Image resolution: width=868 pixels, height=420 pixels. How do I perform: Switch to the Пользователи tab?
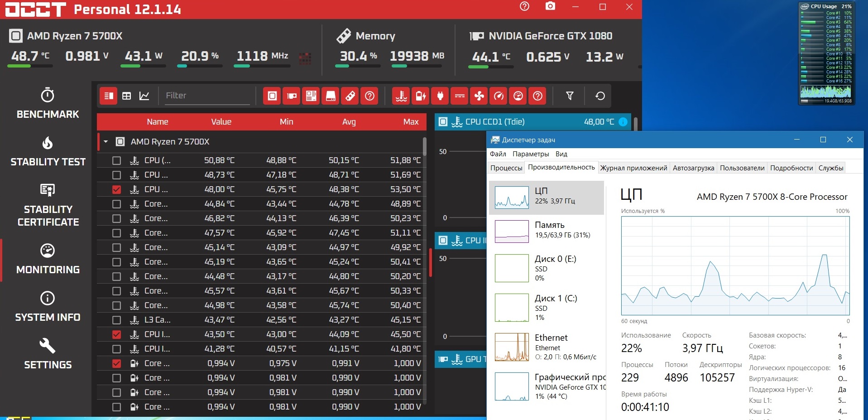pos(742,168)
